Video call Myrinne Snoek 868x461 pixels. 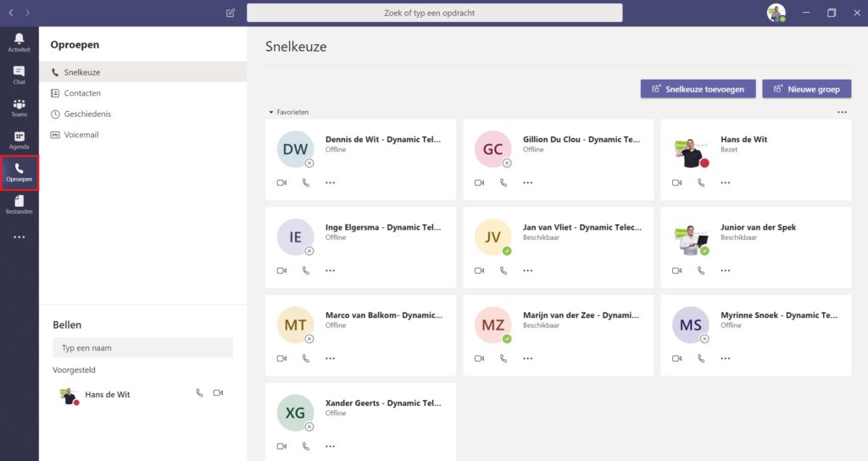coord(677,358)
